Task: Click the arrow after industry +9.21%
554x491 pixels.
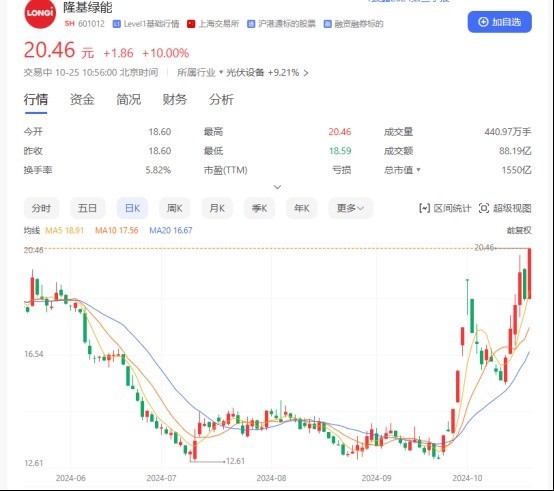Action: [x=306, y=73]
